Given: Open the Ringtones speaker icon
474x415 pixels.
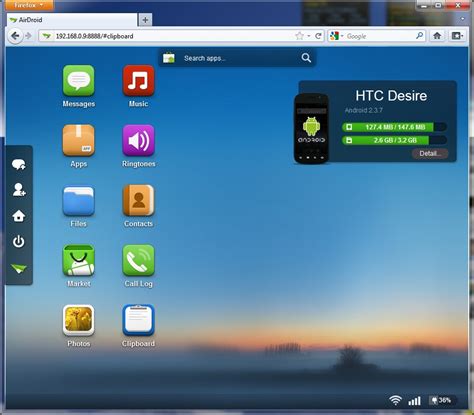Looking at the screenshot, I should (138, 140).
